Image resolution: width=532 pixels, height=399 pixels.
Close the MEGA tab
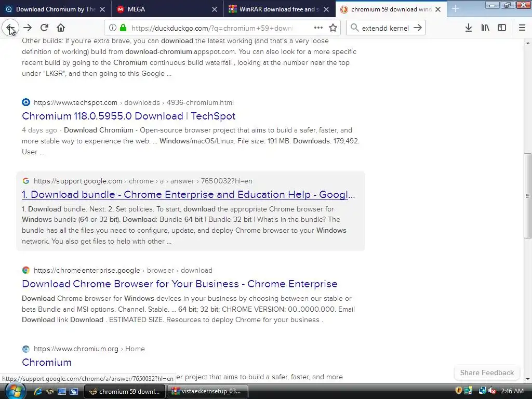[215, 9]
